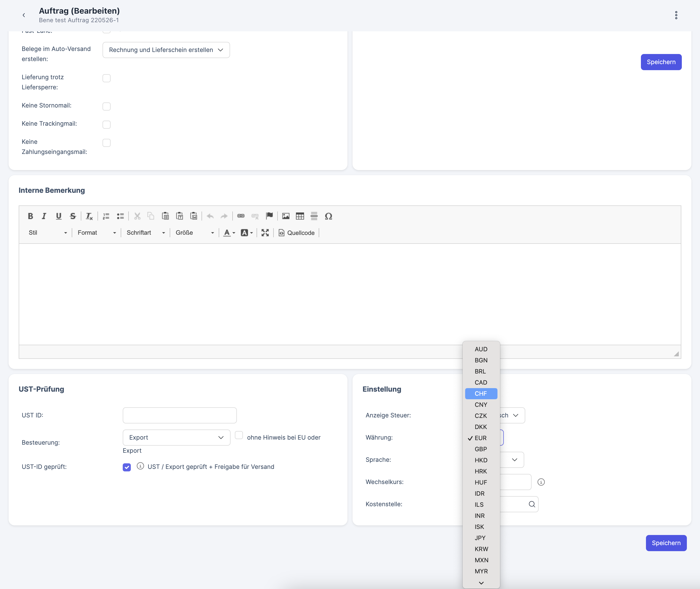Maximize the editor with fullscreen icon

pos(265,233)
